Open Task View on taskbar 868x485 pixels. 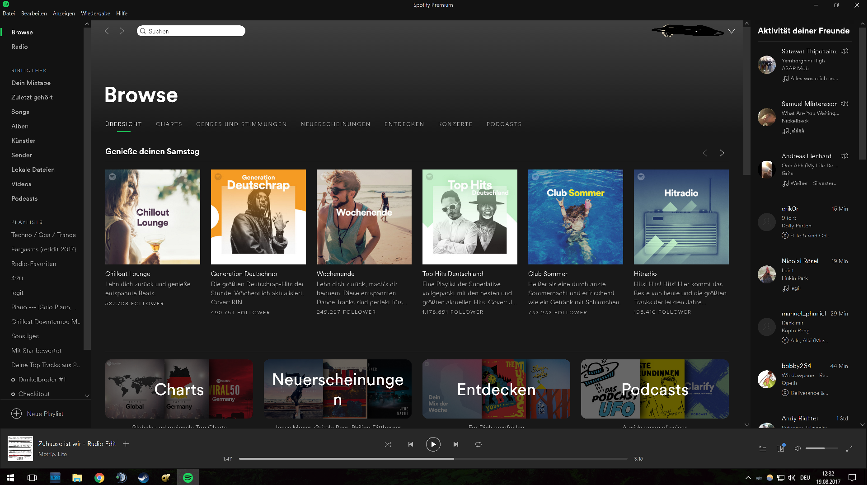pos(32,477)
